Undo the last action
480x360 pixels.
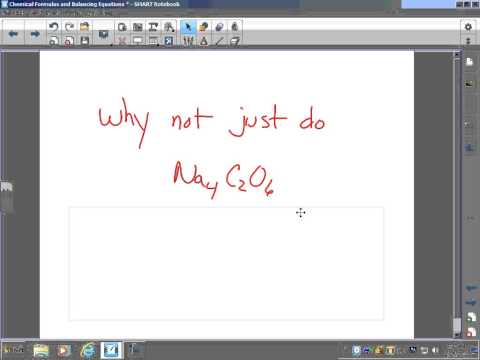pyautogui.click(x=54, y=26)
